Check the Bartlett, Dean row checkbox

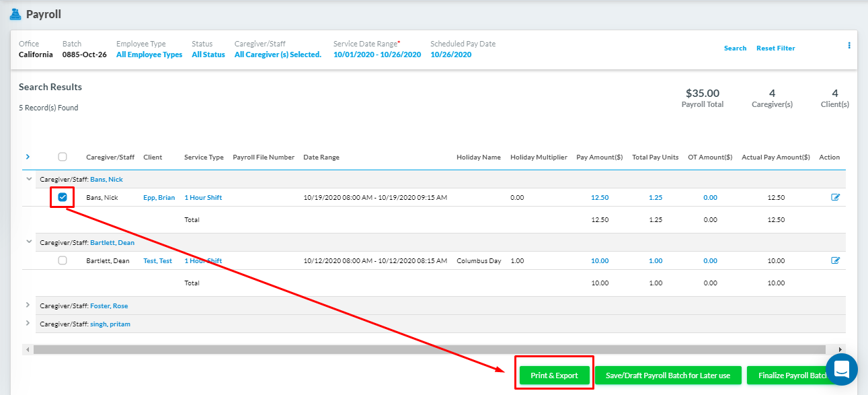(63, 260)
